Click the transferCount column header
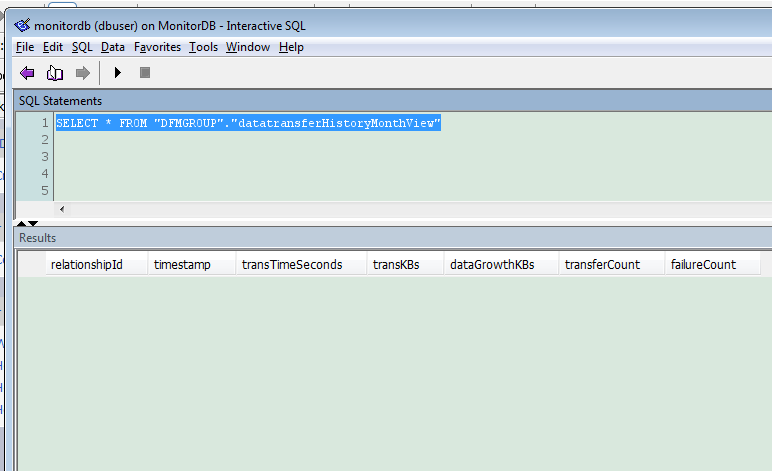 click(x=612, y=265)
